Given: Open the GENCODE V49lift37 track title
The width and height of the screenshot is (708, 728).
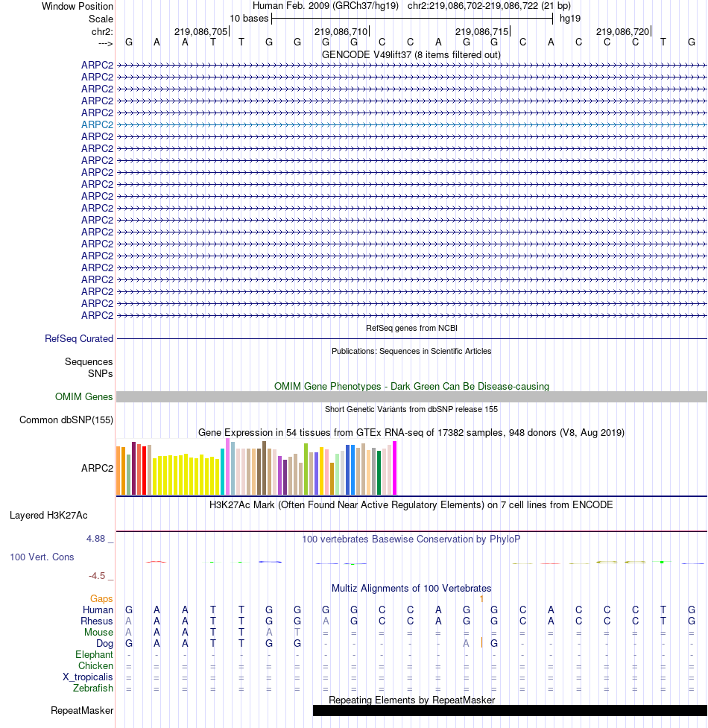Looking at the screenshot, I should pos(411,55).
